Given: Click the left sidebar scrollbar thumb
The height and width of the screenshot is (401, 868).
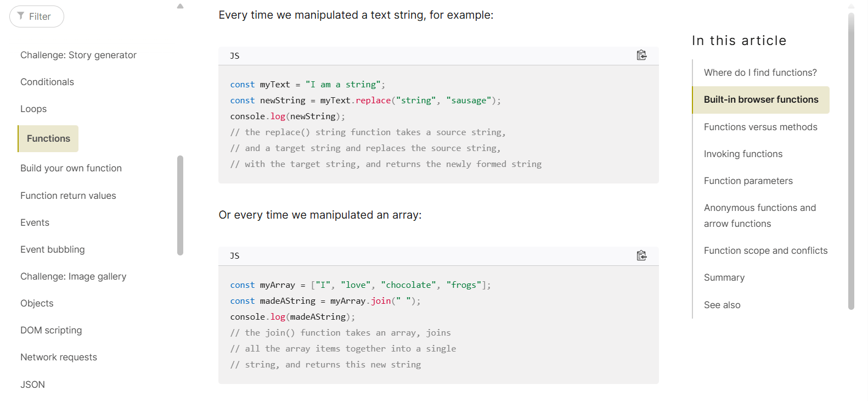Looking at the screenshot, I should (180, 205).
